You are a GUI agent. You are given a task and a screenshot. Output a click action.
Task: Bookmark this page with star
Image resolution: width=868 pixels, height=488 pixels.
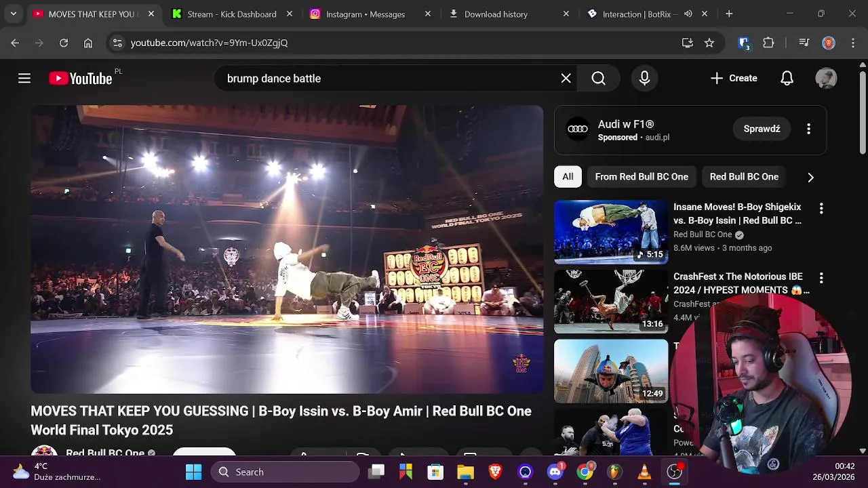point(709,43)
